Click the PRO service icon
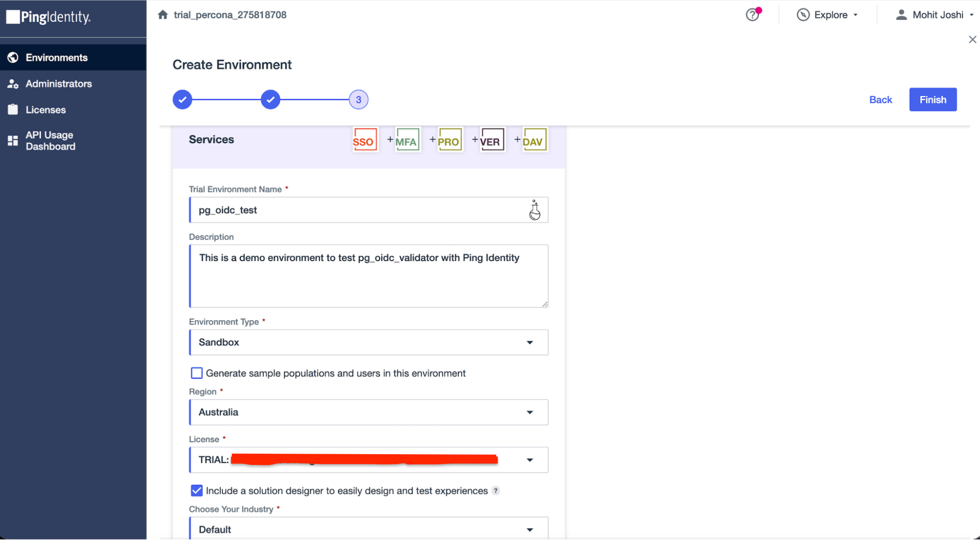 450,140
